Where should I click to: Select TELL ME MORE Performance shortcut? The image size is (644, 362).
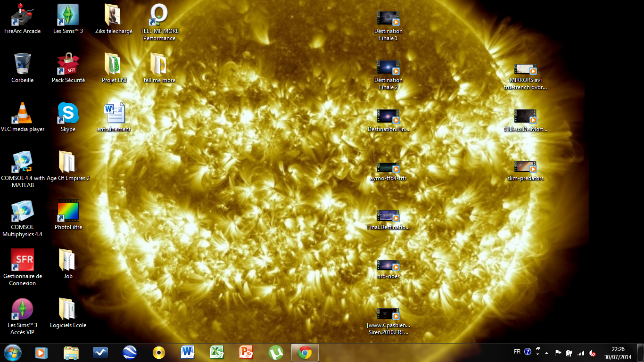click(x=159, y=22)
